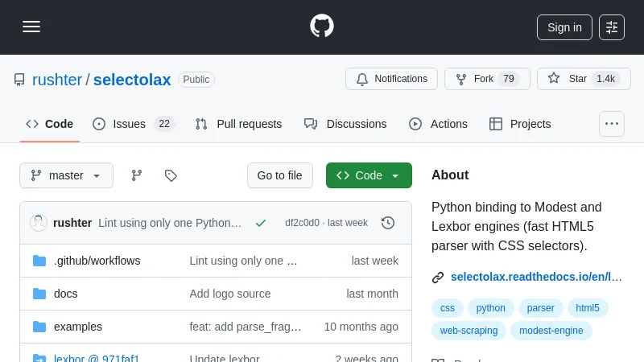Click the Sign in button
The height and width of the screenshot is (362, 644).
[x=564, y=27]
